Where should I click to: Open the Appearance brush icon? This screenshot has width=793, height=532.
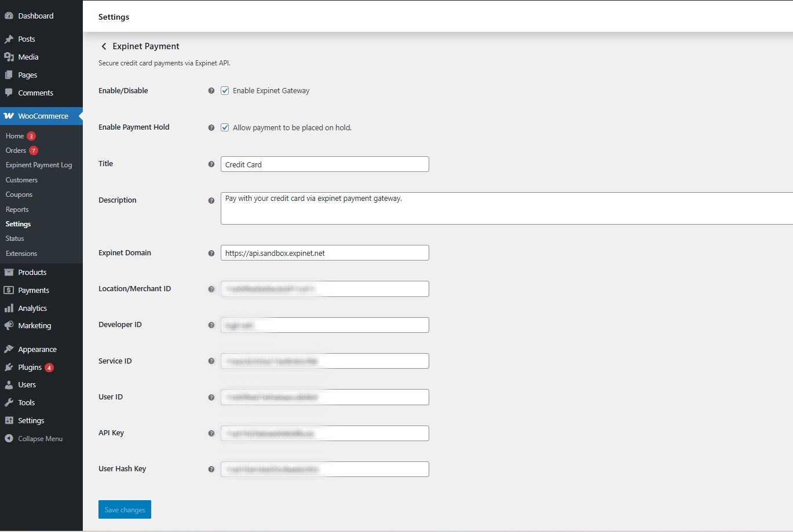click(9, 348)
